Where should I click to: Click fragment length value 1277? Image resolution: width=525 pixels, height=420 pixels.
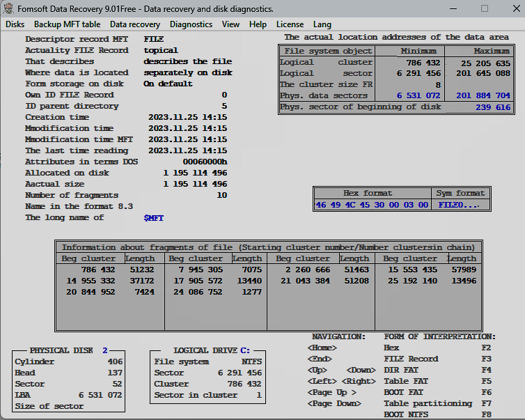(x=251, y=292)
